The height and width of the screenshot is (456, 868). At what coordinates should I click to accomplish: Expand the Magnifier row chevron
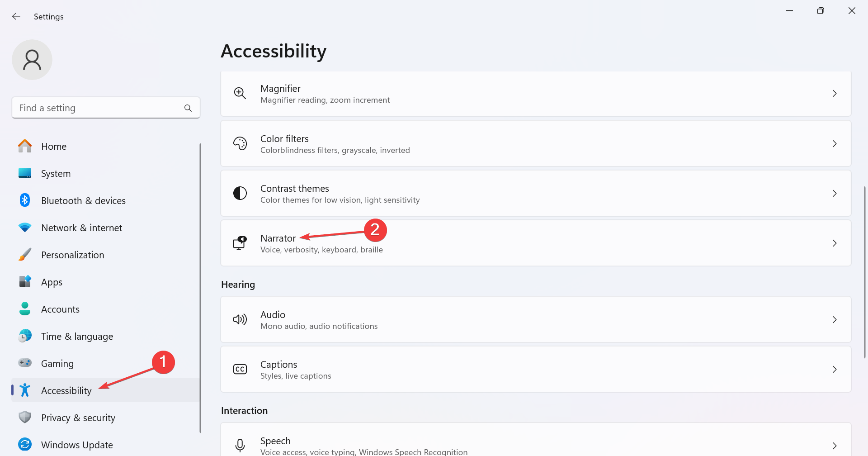pos(835,94)
